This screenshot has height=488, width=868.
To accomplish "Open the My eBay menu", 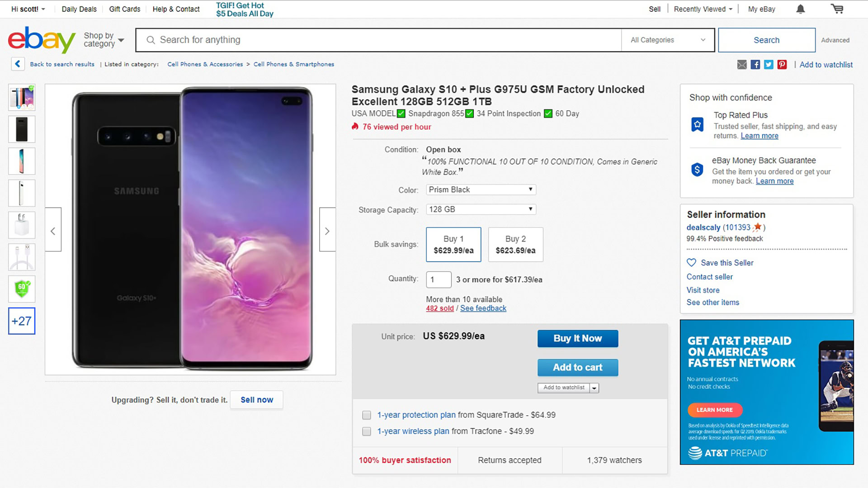I will click(x=761, y=9).
